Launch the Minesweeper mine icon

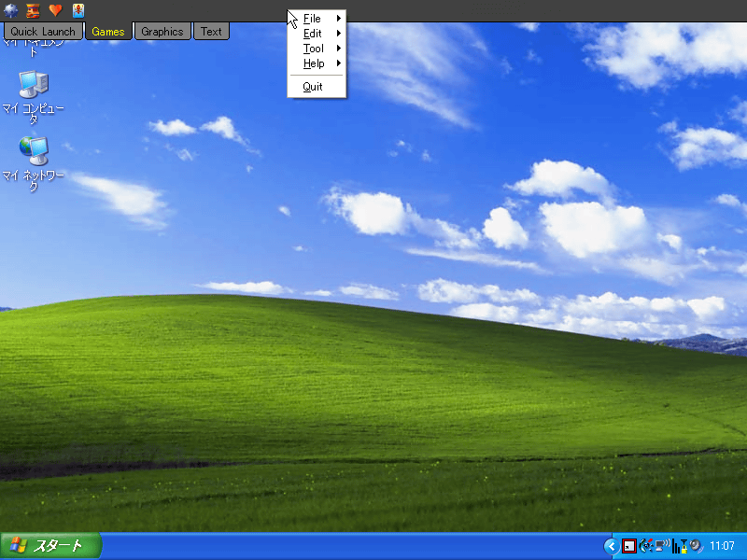pos(10,10)
